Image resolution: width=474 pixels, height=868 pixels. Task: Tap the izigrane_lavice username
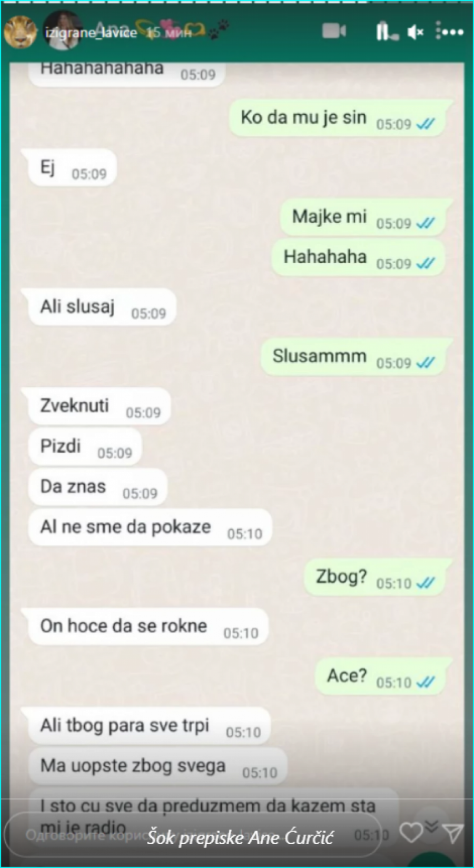click(x=91, y=33)
